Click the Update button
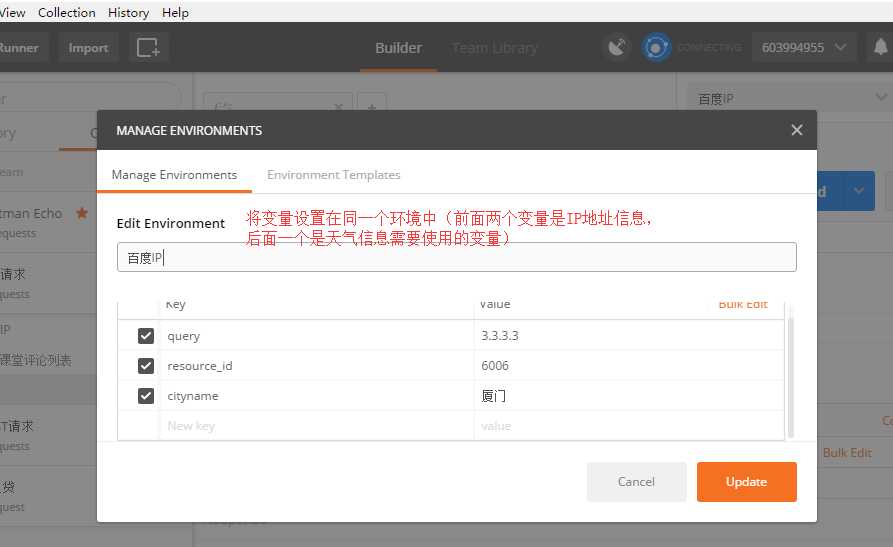This screenshot has width=893, height=547. (x=746, y=482)
